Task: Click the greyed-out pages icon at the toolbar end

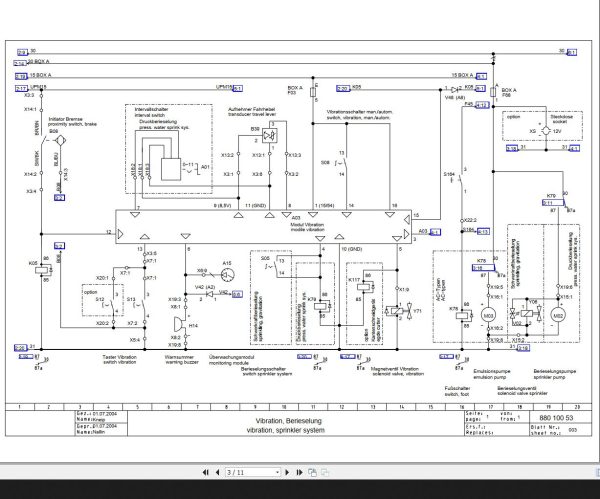Action: pyautogui.click(x=325, y=472)
